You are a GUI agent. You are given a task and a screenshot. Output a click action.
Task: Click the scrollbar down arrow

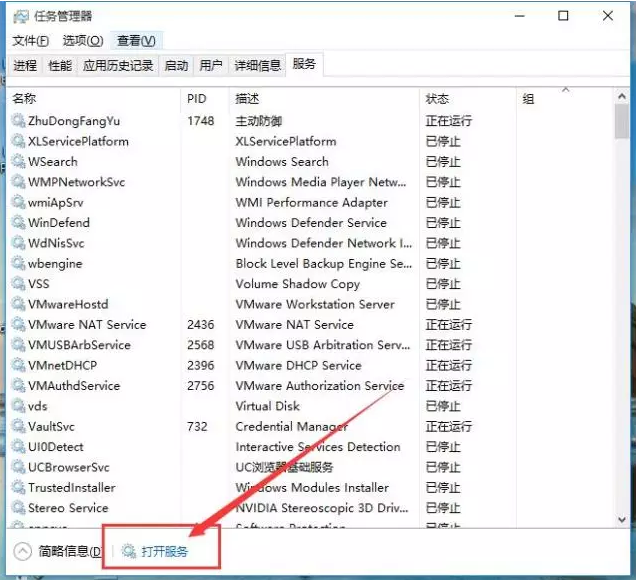click(622, 519)
